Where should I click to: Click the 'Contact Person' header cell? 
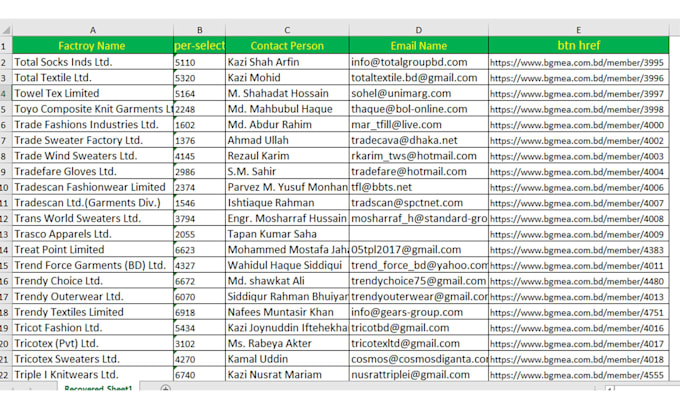click(x=287, y=46)
